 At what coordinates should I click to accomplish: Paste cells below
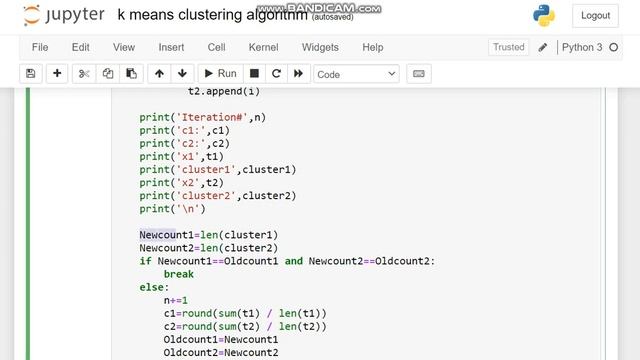[131, 74]
